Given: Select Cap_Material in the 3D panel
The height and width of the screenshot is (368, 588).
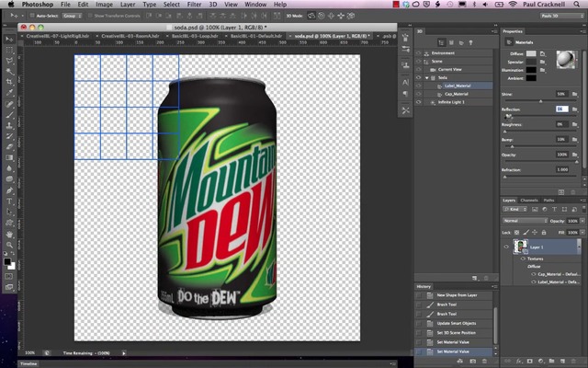Looking at the screenshot, I should 457,93.
